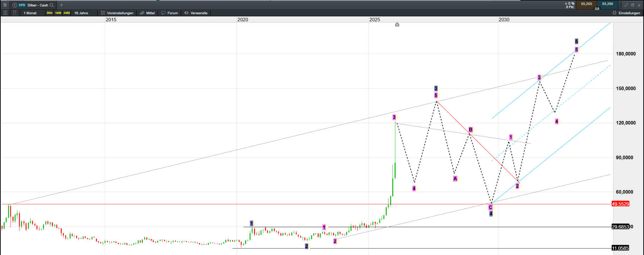644x255 pixels.
Task: Open Einstellungen gear settings
Action: click(x=627, y=13)
